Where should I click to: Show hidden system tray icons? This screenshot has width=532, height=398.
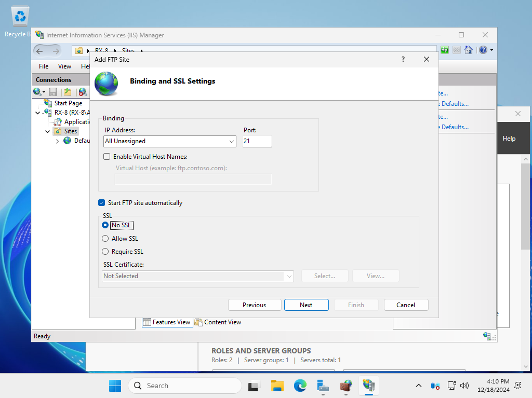coord(419,386)
